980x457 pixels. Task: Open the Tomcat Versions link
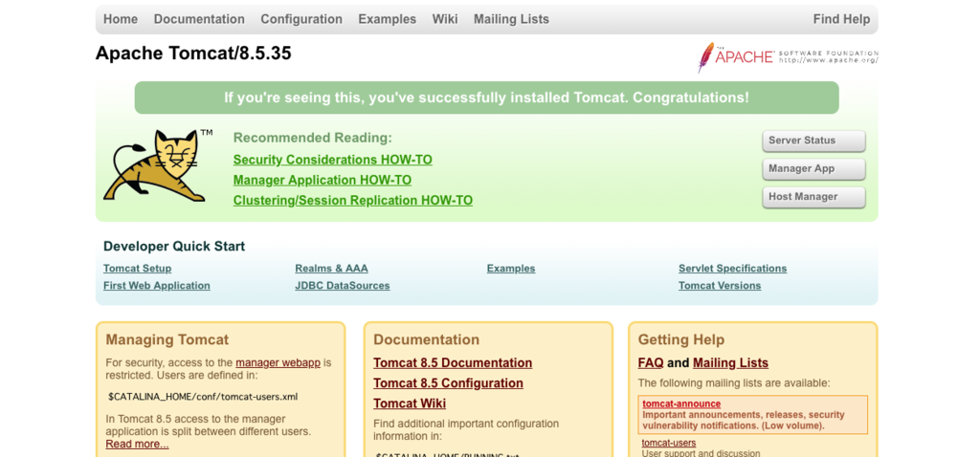tap(720, 286)
